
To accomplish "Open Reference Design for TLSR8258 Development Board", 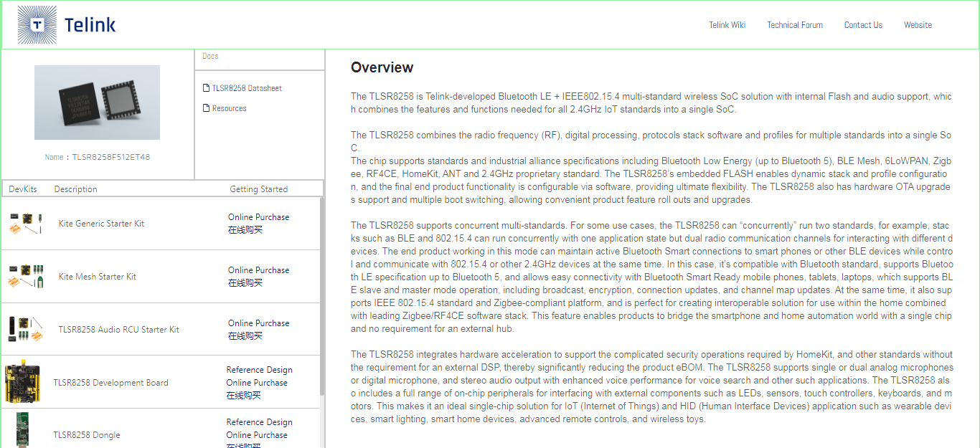I will (x=260, y=370).
